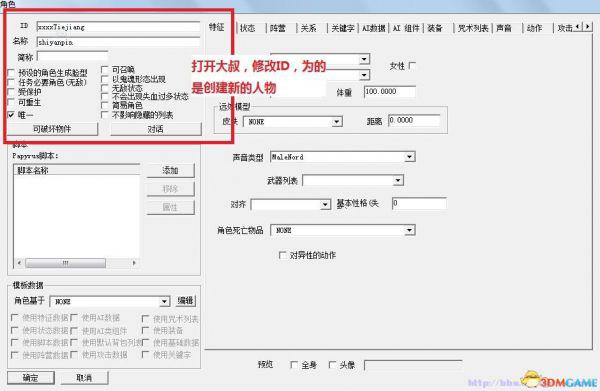Click the ID input field
The width and height of the screenshot is (600, 391).
pos(118,27)
